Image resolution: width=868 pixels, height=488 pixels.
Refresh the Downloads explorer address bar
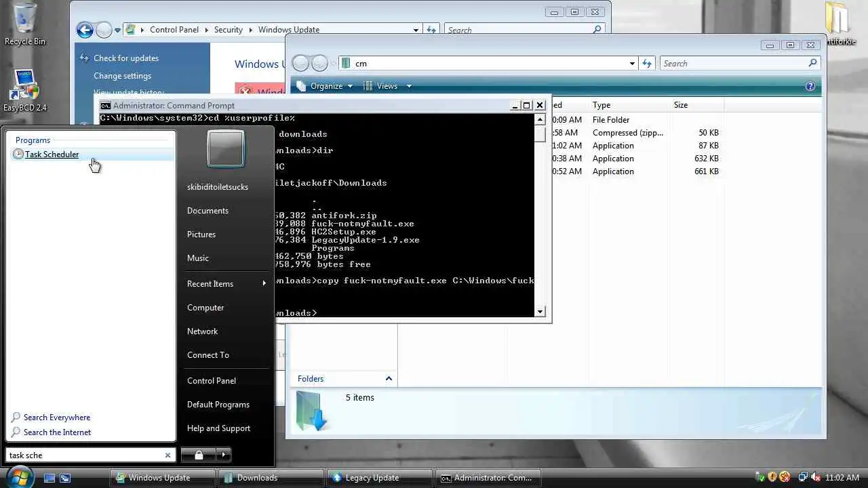(x=647, y=63)
